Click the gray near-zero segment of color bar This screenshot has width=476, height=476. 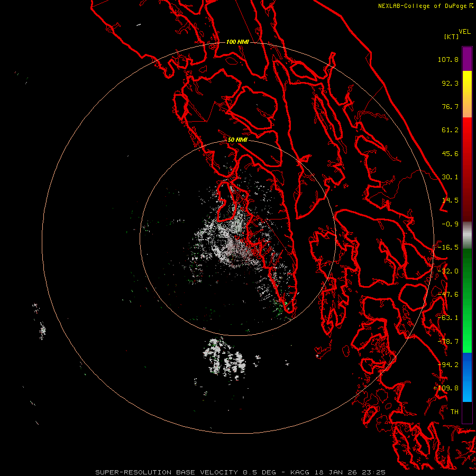467,235
